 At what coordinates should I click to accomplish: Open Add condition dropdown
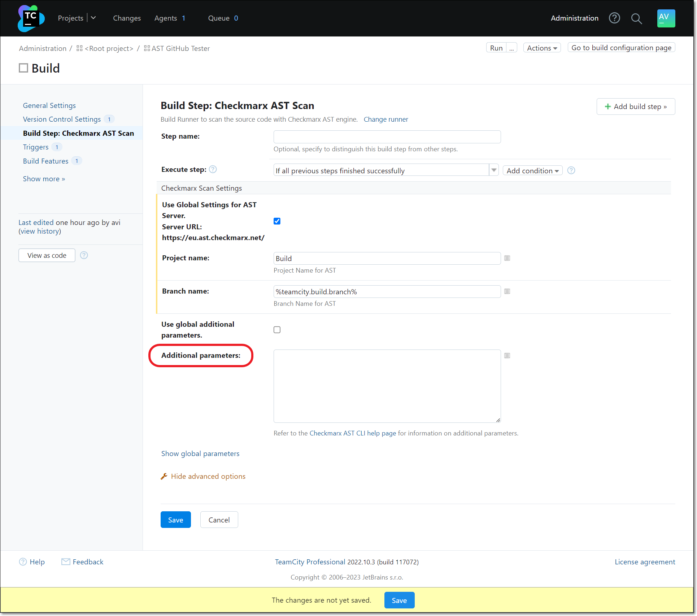(532, 170)
